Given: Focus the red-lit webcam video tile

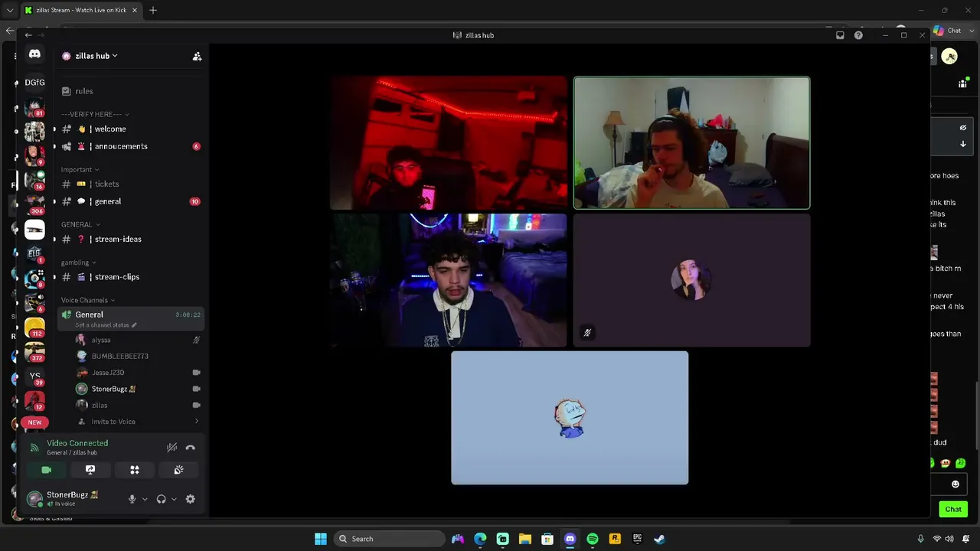Looking at the screenshot, I should (x=449, y=143).
